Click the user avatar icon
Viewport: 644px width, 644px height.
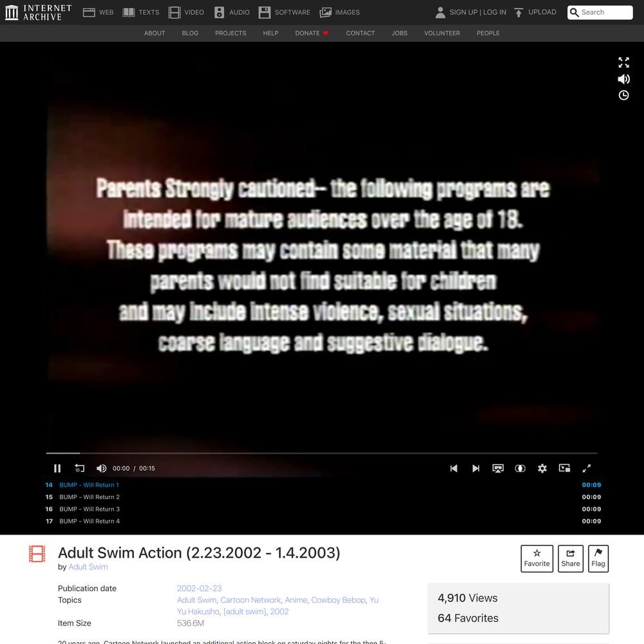point(440,12)
